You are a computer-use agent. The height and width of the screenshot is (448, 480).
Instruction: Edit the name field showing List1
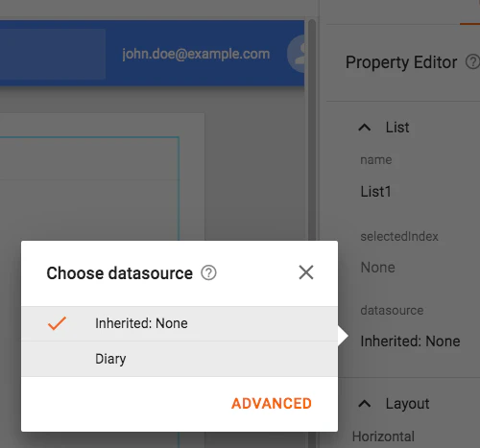375,192
